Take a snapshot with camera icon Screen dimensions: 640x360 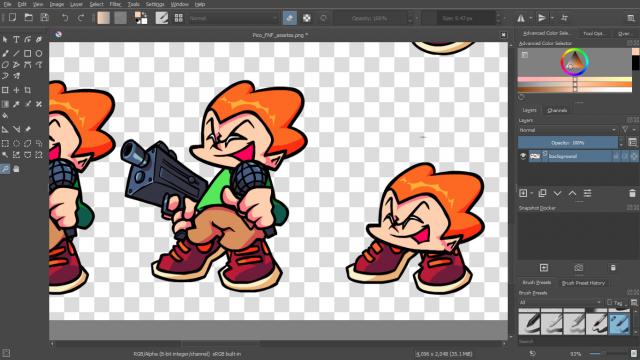[x=578, y=268]
